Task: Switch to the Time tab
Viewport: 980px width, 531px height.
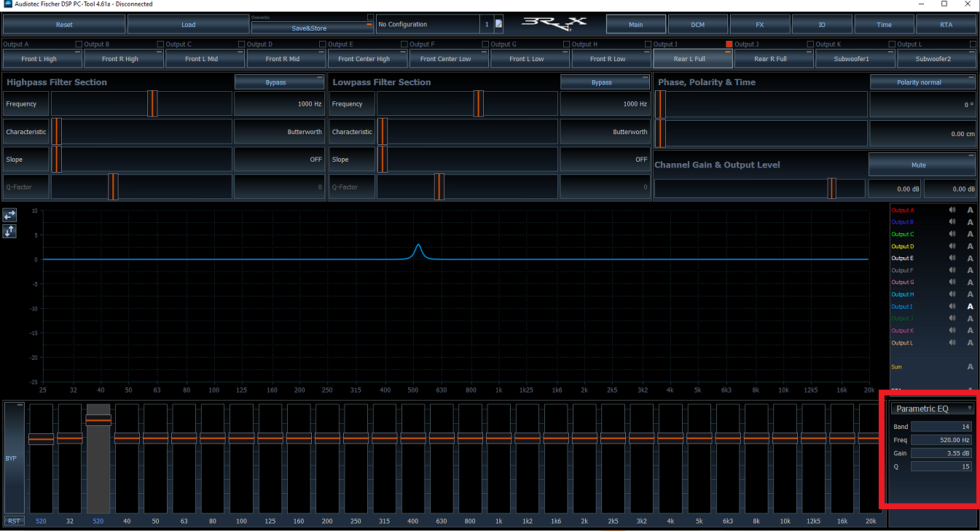Action: [884, 25]
